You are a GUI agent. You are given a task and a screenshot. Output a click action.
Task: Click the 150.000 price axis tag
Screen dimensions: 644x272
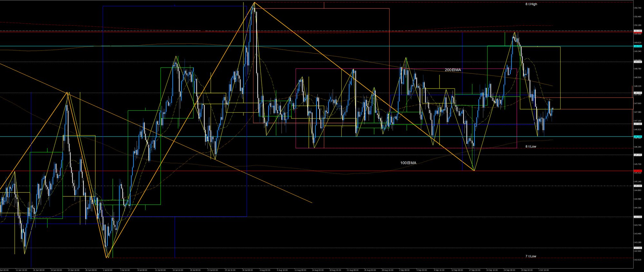(638, 31)
